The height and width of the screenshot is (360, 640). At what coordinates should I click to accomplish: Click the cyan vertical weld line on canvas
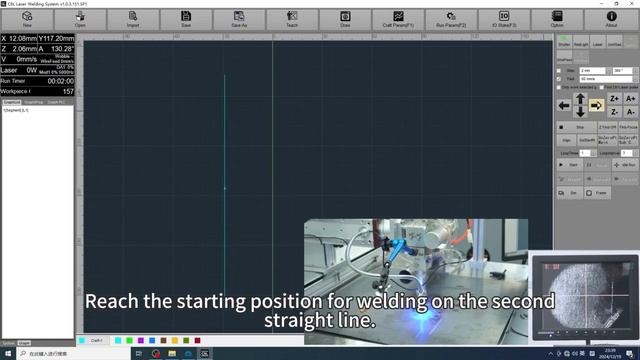point(224,184)
